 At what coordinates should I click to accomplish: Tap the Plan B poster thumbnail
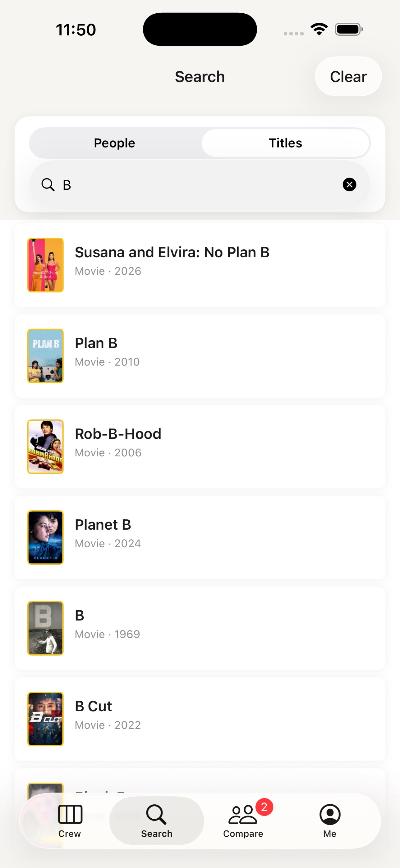click(45, 355)
